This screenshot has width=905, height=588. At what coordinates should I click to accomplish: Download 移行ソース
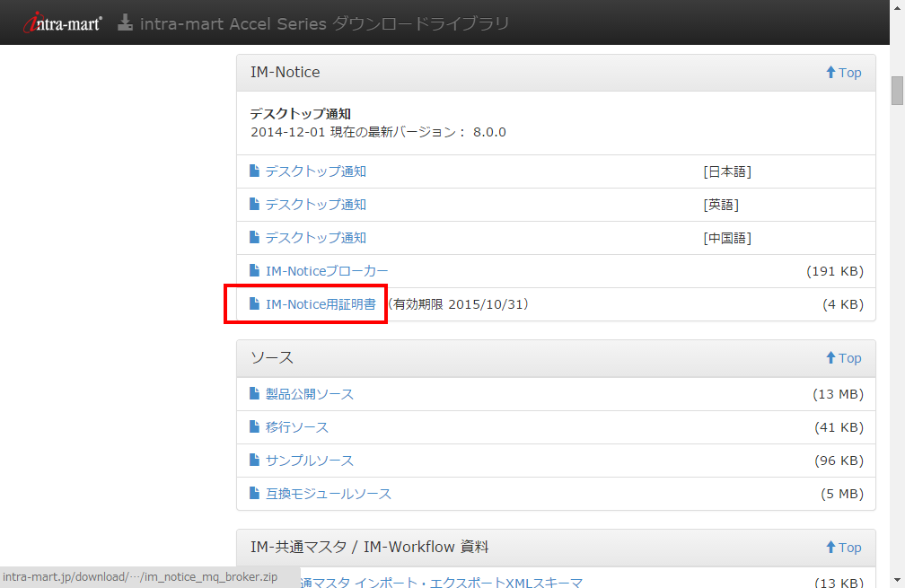[296, 427]
